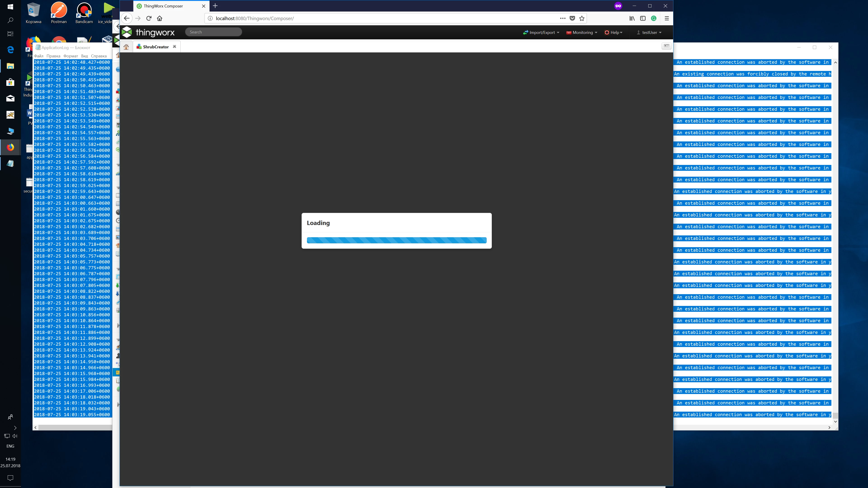Open Microsoft Store from the taskbar
The image size is (868, 488).
pos(10,82)
